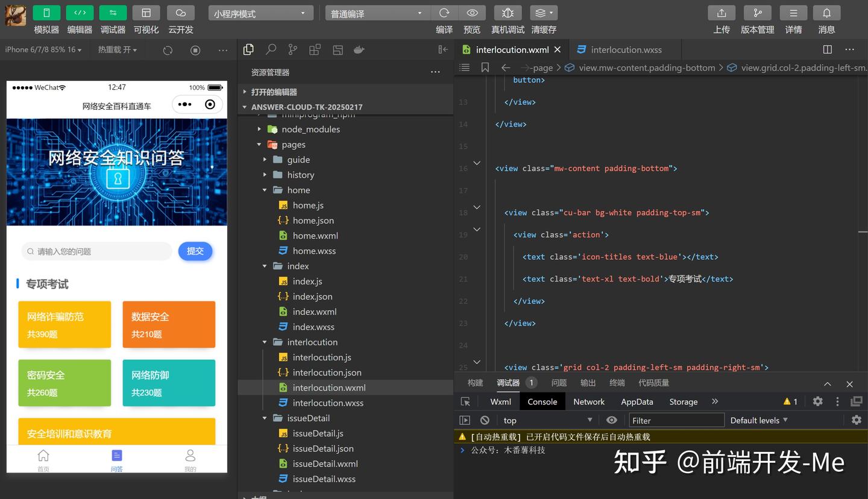Click the 提交 submit button in simulator
Viewport: 868px width, 499px height.
coord(195,251)
